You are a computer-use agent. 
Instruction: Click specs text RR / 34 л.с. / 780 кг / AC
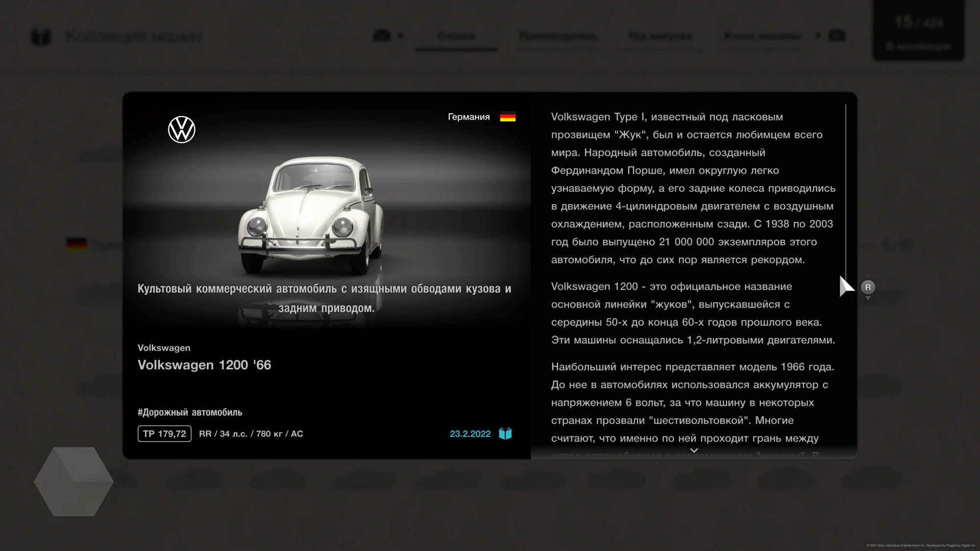(251, 433)
